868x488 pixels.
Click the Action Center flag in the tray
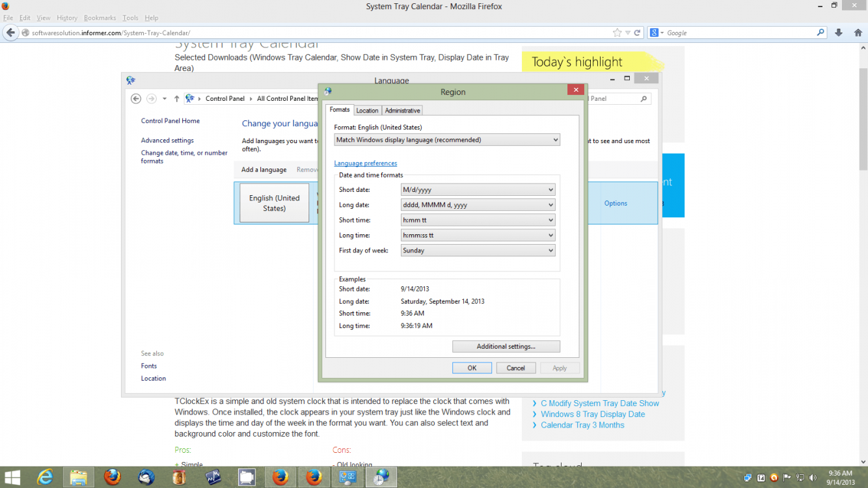786,477
